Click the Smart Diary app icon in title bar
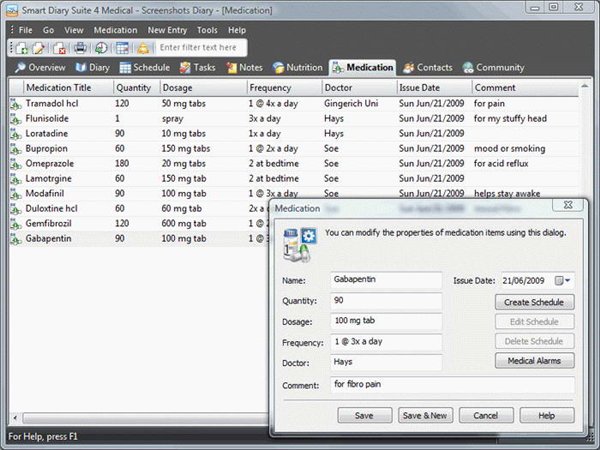 click(x=12, y=11)
